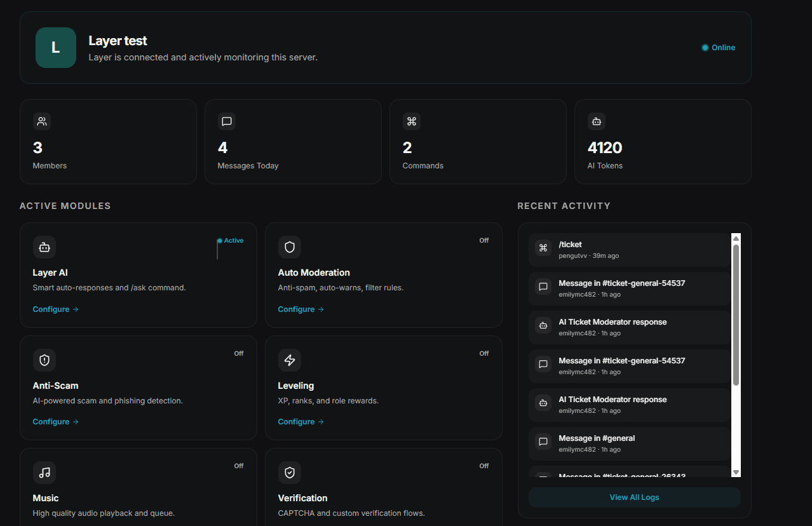Screen dimensions: 812x526
Task: Click the Recent Activity scrollbar down arrow
Action: pyautogui.click(x=736, y=472)
